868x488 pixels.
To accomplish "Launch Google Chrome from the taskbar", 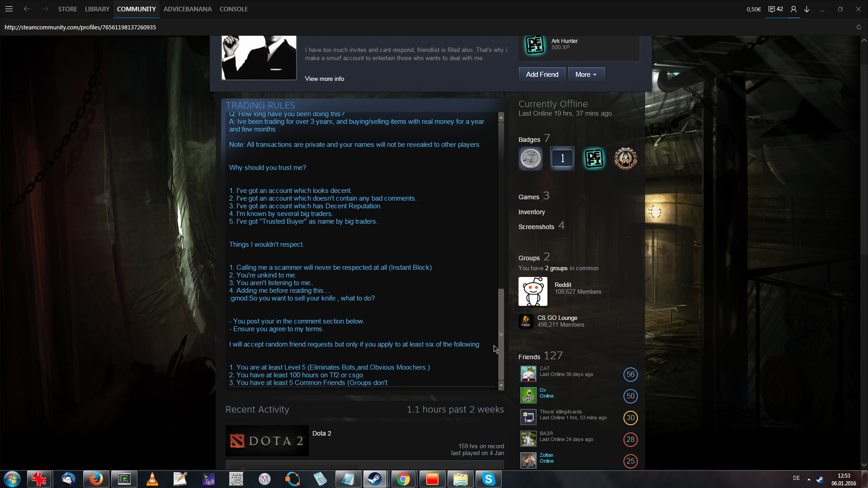I will pos(403,479).
